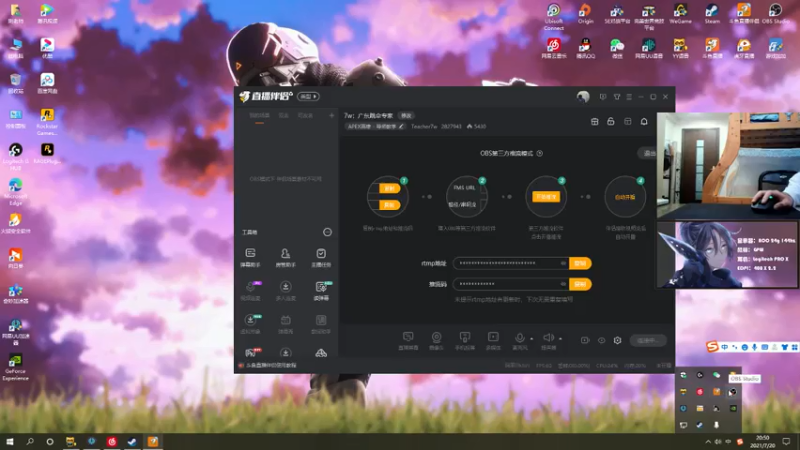This screenshot has height=450, width=800.
Task: Add a new scene with plus button
Action: point(331,116)
